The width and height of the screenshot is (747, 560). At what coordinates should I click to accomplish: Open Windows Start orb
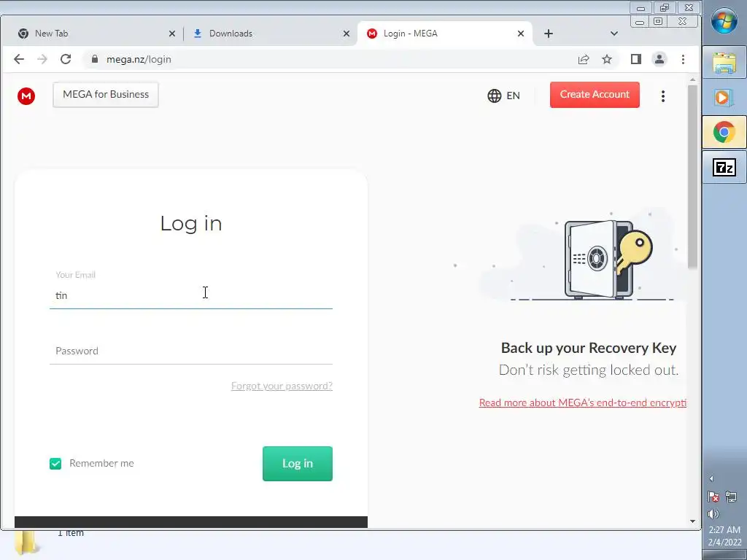click(724, 20)
